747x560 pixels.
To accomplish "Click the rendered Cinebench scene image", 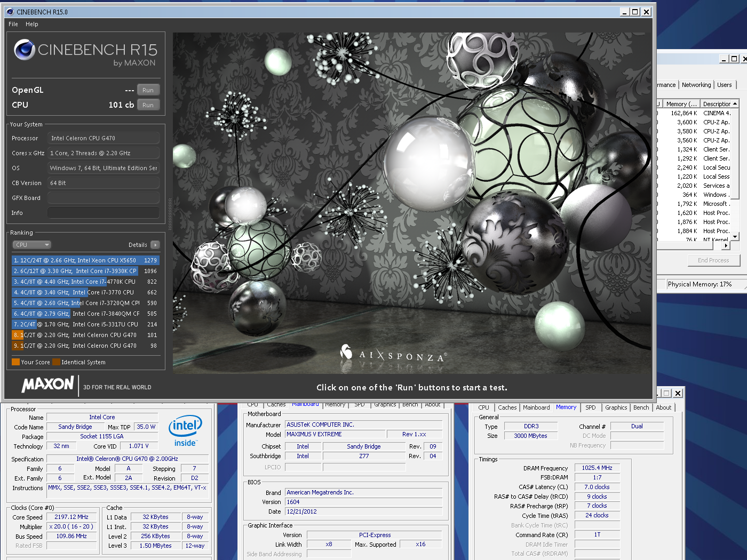I will tap(412, 203).
